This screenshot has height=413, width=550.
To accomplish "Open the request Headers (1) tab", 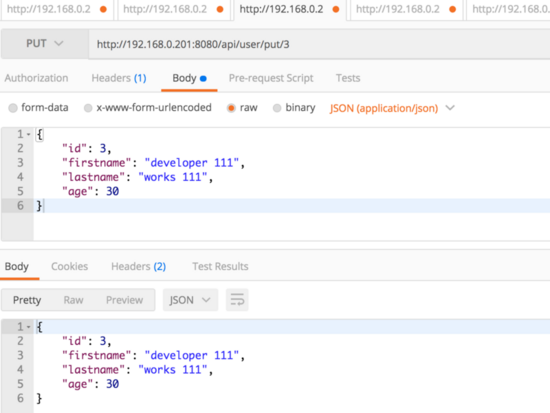I will [x=119, y=78].
